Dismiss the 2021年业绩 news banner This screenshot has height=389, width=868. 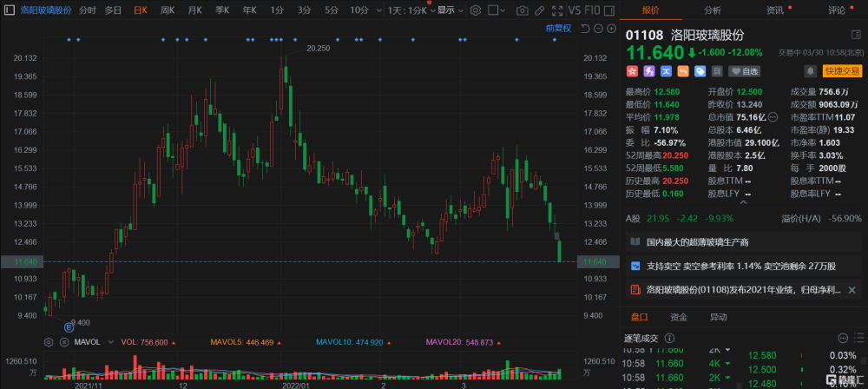click(x=852, y=289)
